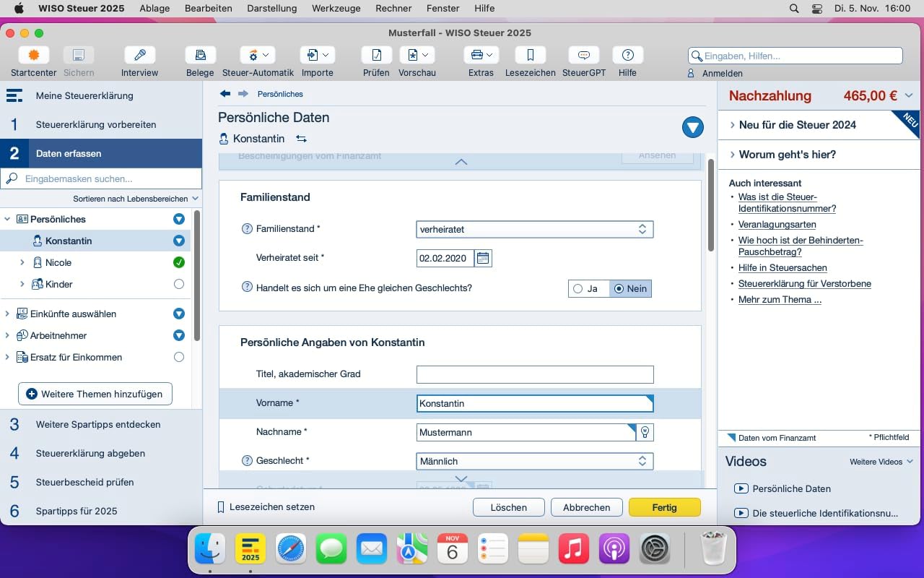
Task: Click the blue round dropdown arrow button
Action: pos(693,128)
